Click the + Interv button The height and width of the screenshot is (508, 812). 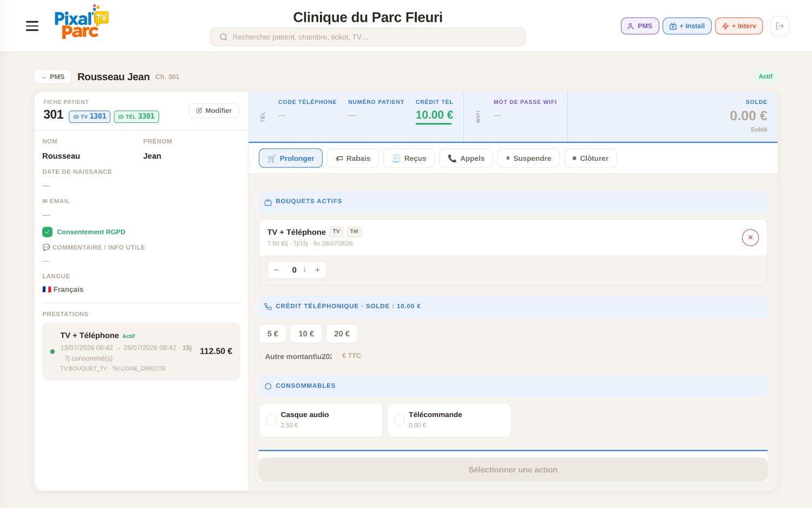pyautogui.click(x=739, y=26)
